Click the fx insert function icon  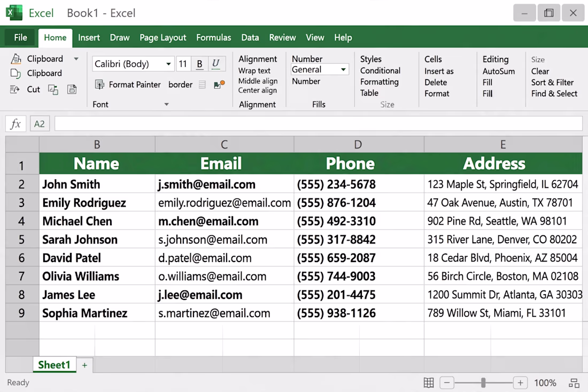pos(16,124)
